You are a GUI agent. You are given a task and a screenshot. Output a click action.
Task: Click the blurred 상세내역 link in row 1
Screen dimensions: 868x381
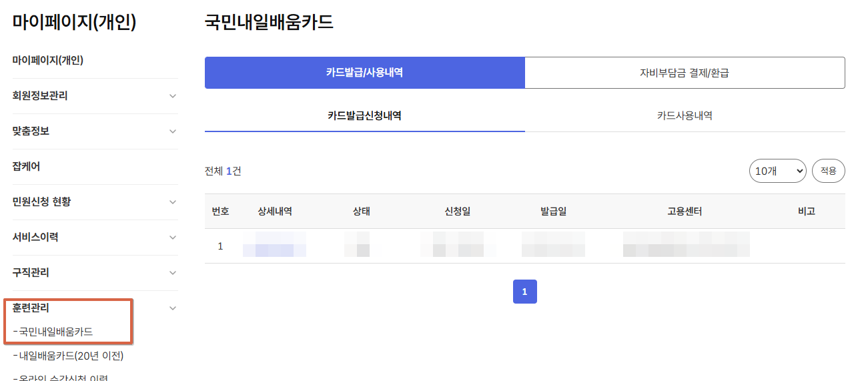tap(275, 245)
